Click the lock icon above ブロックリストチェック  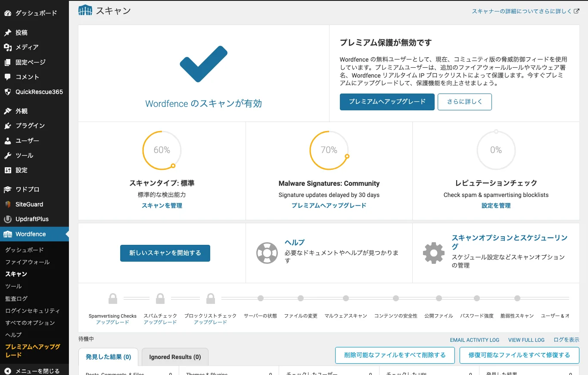pos(211,298)
